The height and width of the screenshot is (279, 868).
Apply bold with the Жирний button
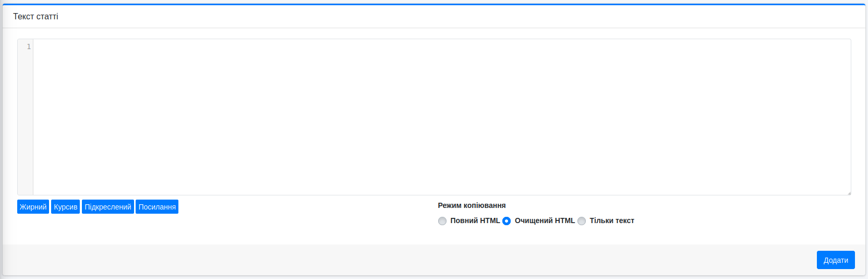(x=33, y=207)
